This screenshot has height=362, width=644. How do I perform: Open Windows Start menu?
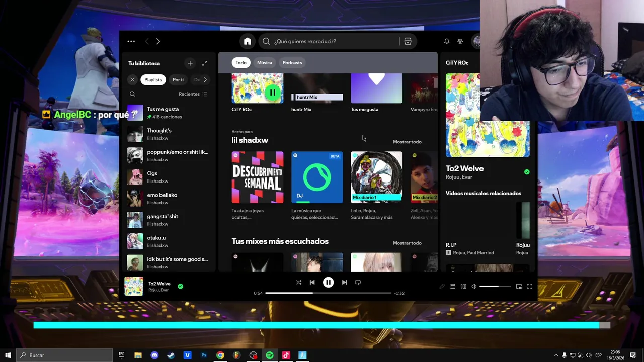pos(8,355)
